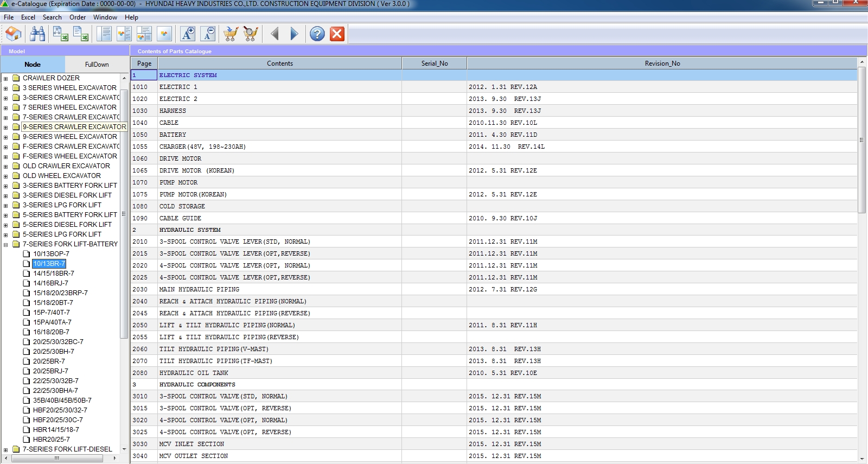Add to cart icon in toolbar

tap(231, 34)
